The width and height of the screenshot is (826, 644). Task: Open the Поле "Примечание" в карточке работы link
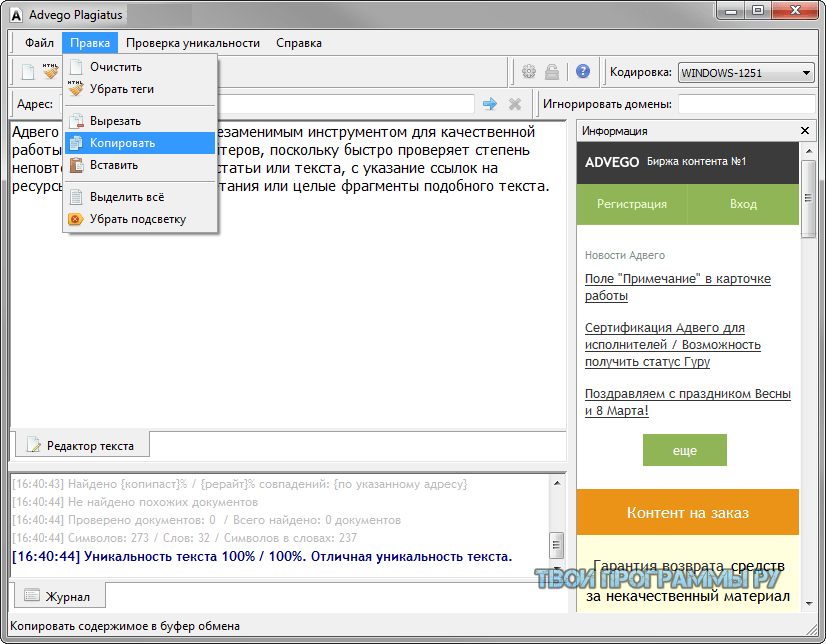tap(678, 287)
